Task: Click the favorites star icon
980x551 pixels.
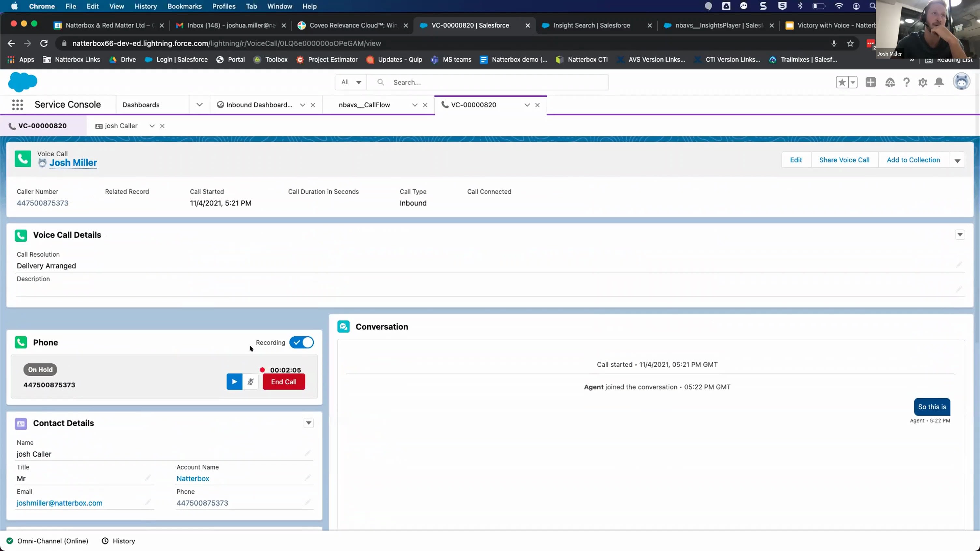Action: 842,82
